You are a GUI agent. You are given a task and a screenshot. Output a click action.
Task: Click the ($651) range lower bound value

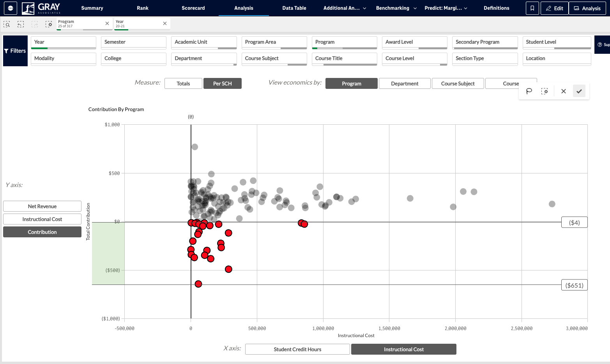(x=575, y=285)
